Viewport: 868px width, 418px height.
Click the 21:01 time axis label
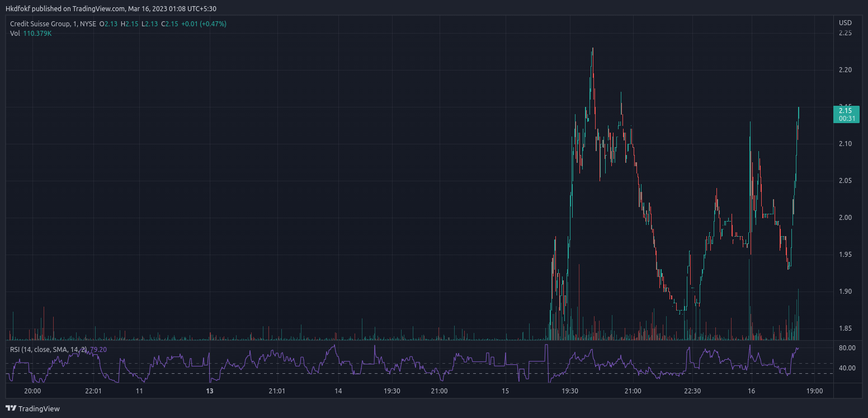point(277,391)
